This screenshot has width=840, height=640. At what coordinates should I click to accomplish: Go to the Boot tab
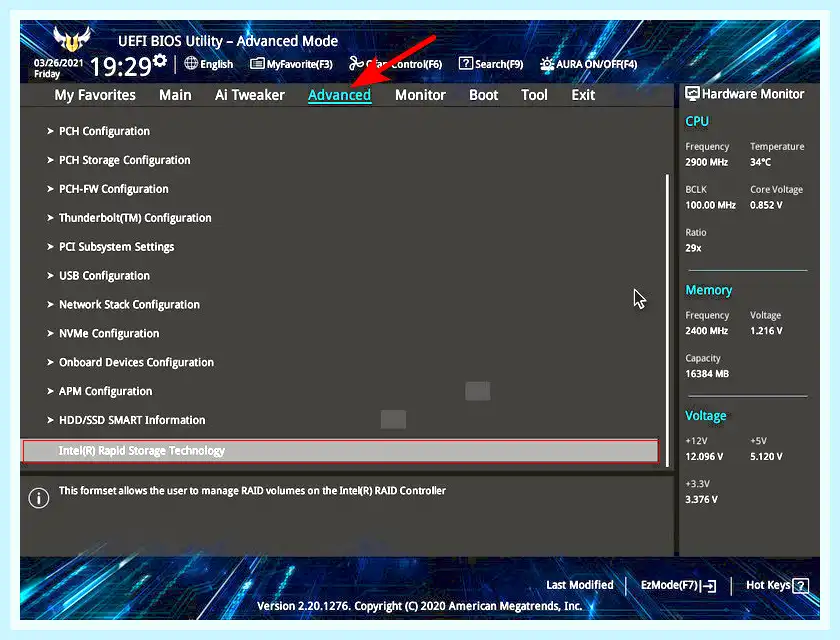pos(484,95)
